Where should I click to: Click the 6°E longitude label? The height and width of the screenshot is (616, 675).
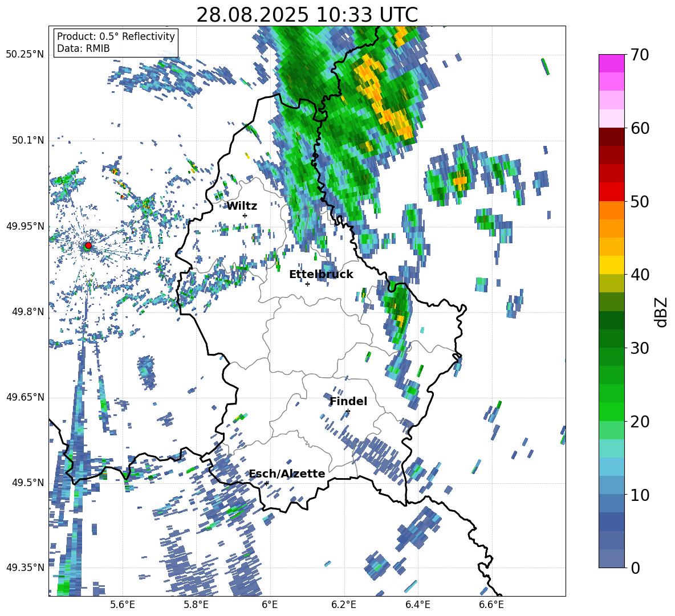coord(270,605)
